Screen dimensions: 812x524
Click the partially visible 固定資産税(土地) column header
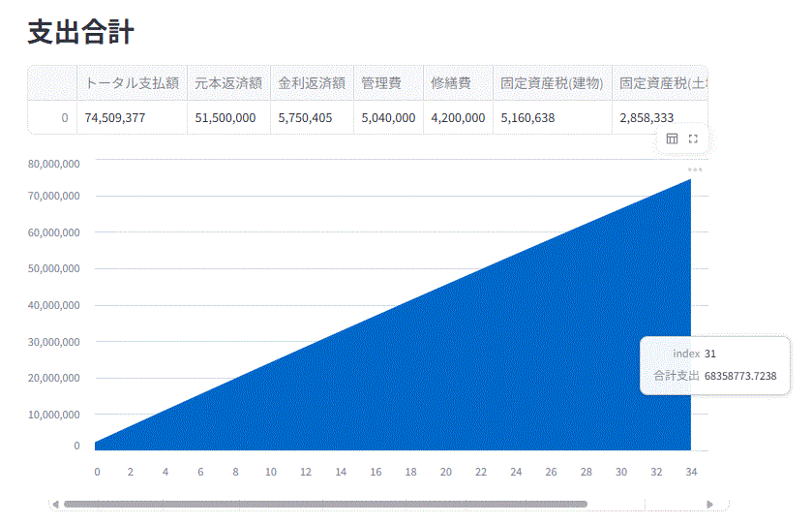[x=662, y=83]
